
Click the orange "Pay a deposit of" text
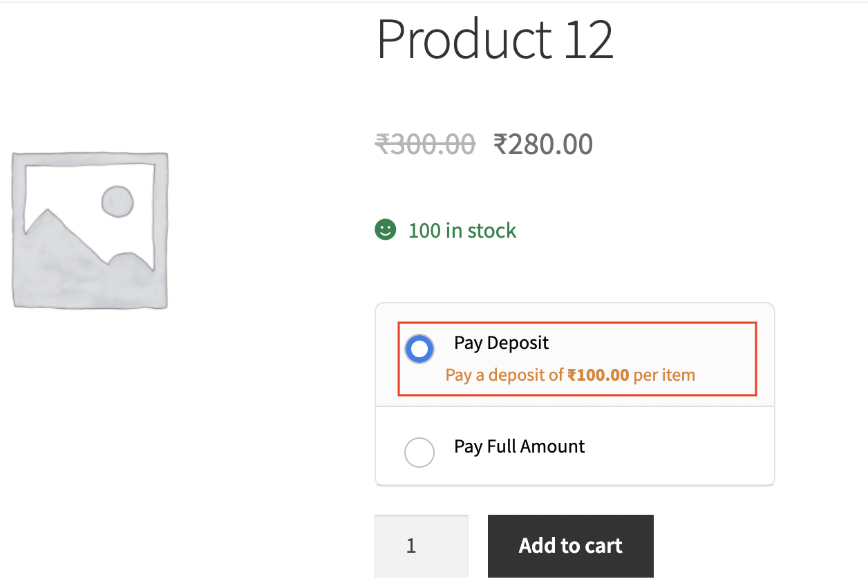point(504,375)
